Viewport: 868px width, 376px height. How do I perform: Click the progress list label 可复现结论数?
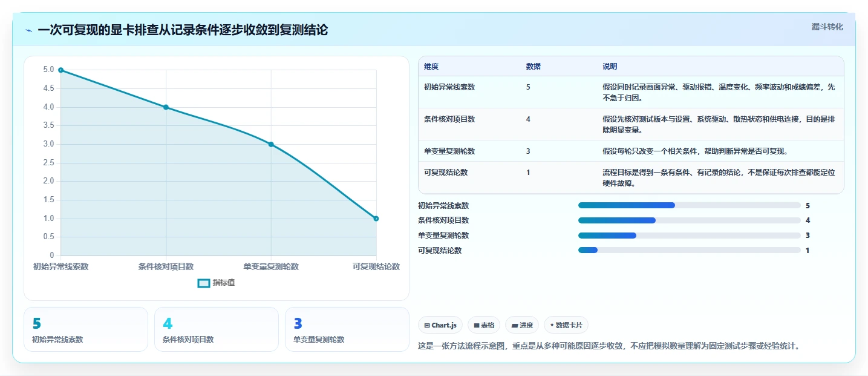tap(440, 250)
